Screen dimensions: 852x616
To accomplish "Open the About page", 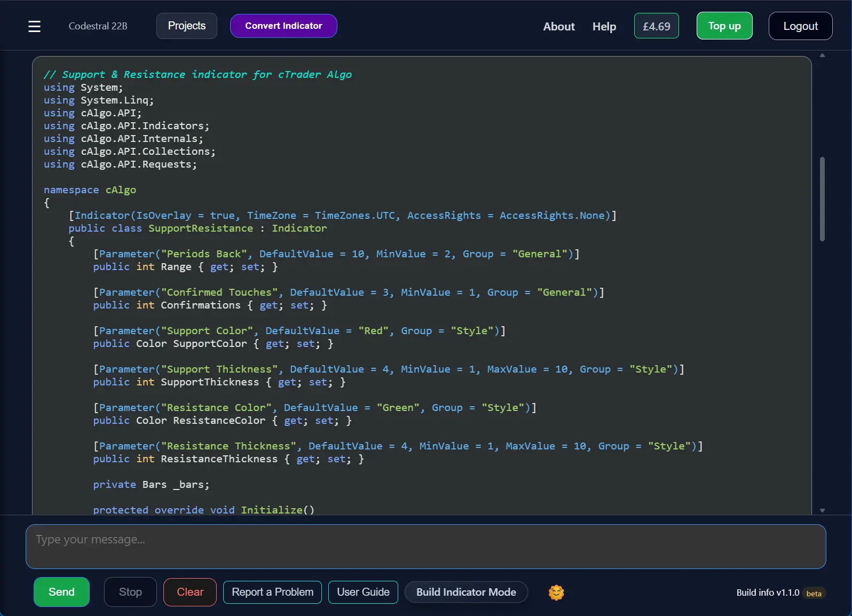I will 558,26.
